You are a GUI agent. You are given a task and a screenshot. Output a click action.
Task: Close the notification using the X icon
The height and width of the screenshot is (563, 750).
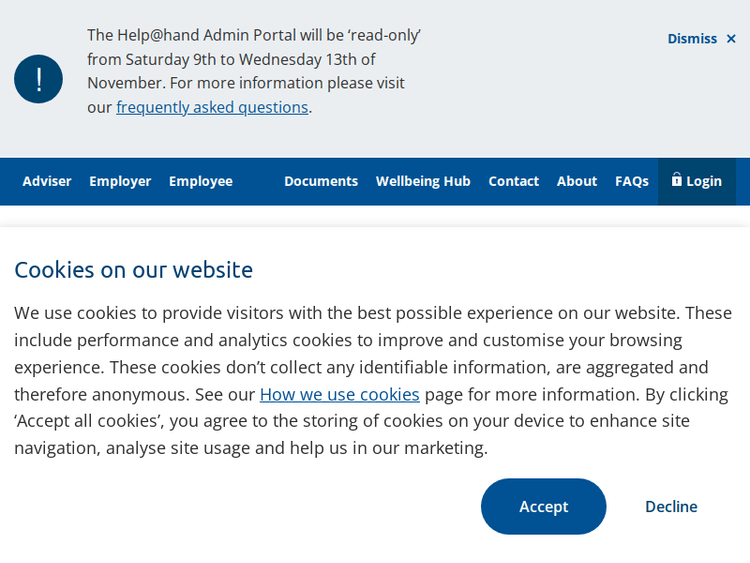[731, 39]
